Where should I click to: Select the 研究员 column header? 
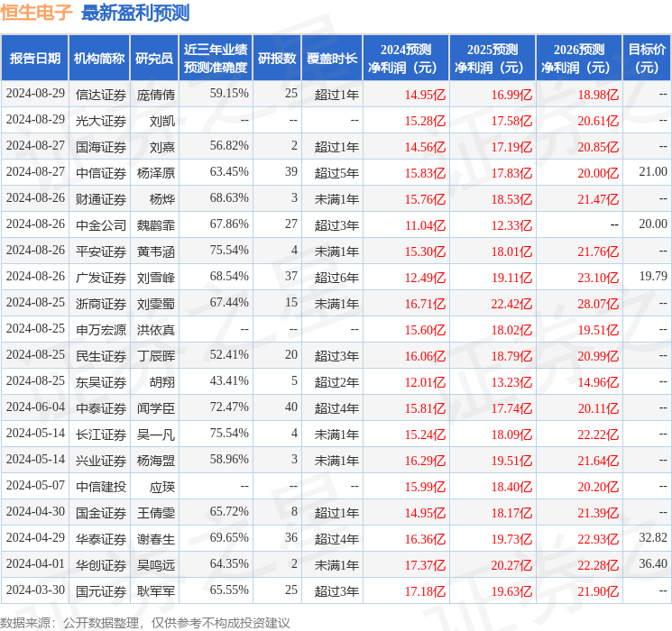point(154,58)
